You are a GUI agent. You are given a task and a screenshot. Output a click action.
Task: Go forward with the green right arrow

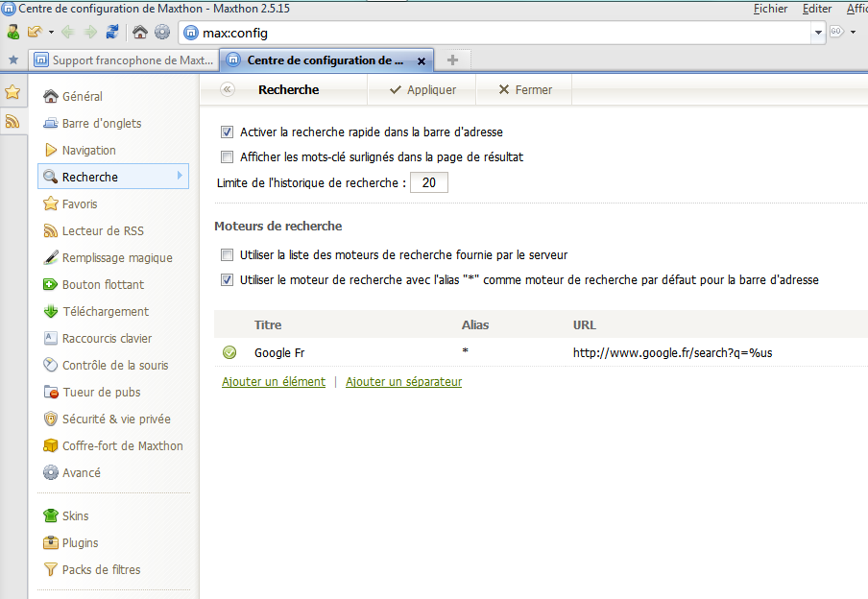(90, 32)
